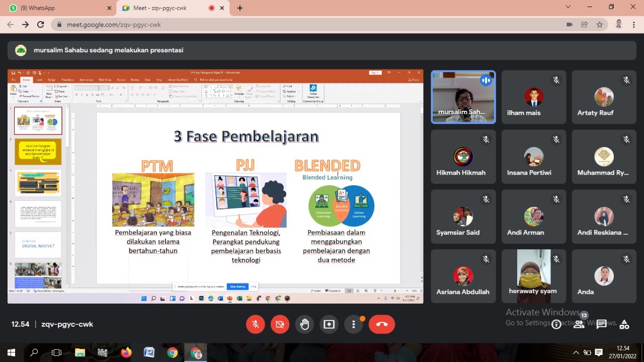644x362 pixels.
Task: Unmute the microphone in Meet controls
Action: coord(256,324)
